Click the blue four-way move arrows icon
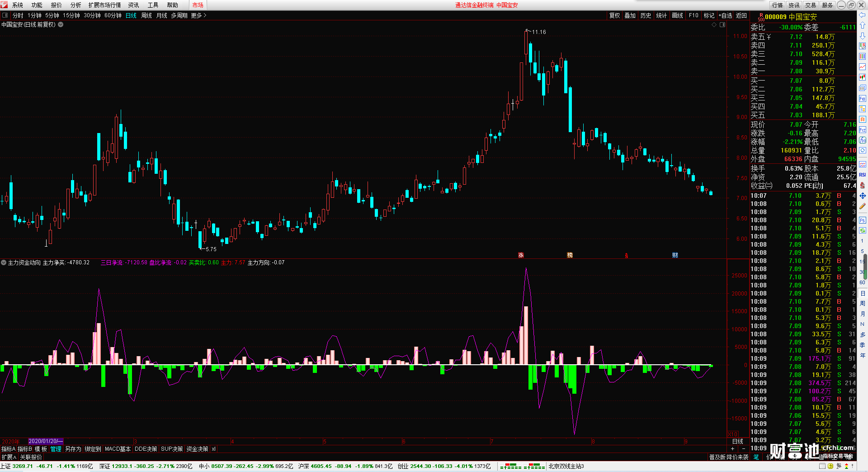868x472 pixels. (862, 196)
